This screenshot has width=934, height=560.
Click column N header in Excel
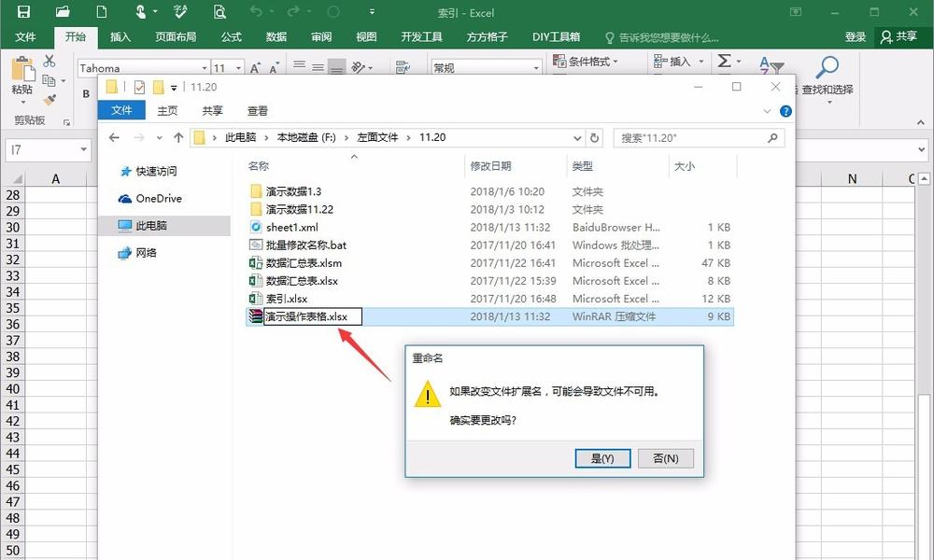(852, 178)
